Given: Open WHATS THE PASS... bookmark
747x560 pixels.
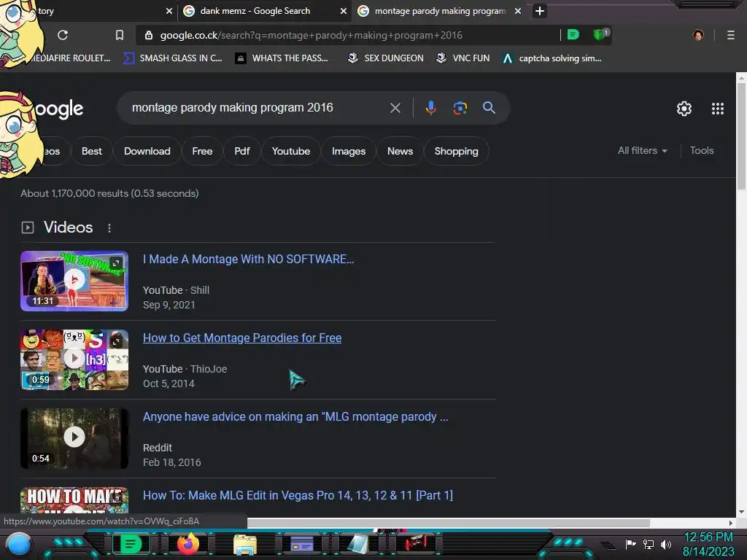Looking at the screenshot, I should pos(282,58).
